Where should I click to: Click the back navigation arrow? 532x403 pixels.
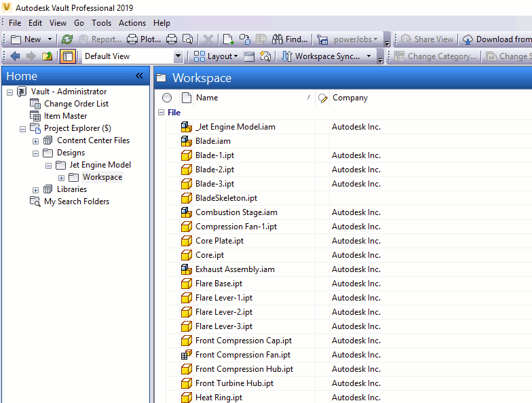[x=15, y=56]
